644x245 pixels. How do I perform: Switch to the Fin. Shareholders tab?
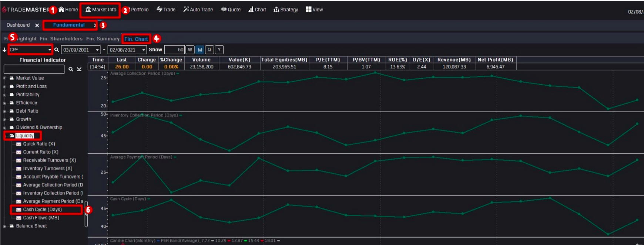tap(61, 39)
